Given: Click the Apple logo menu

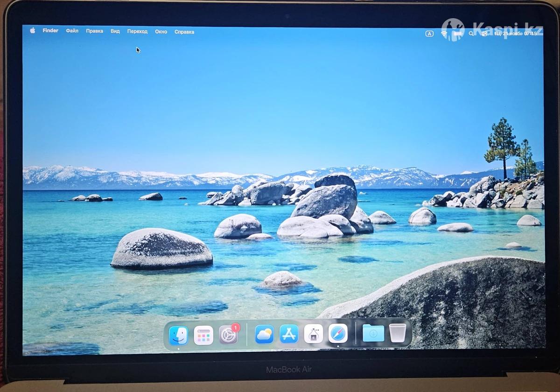Looking at the screenshot, I should click(33, 31).
